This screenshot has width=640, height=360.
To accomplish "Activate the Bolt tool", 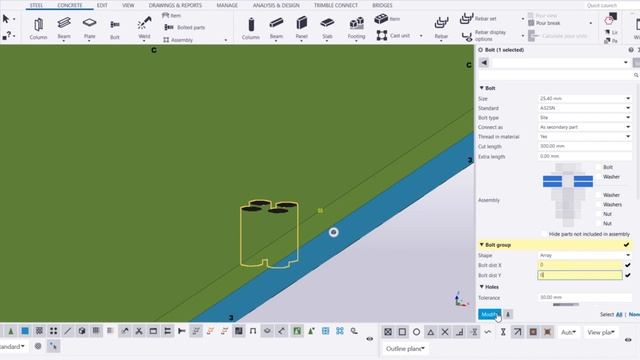I will (x=115, y=29).
